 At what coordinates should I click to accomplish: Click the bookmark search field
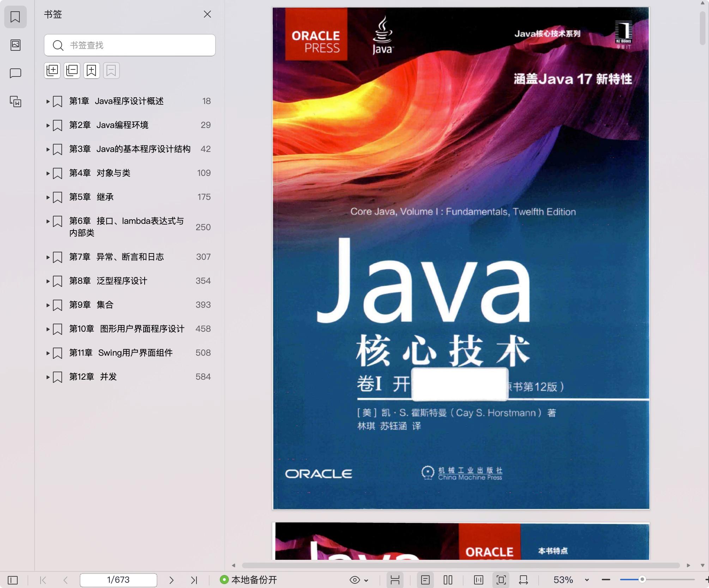click(x=129, y=45)
